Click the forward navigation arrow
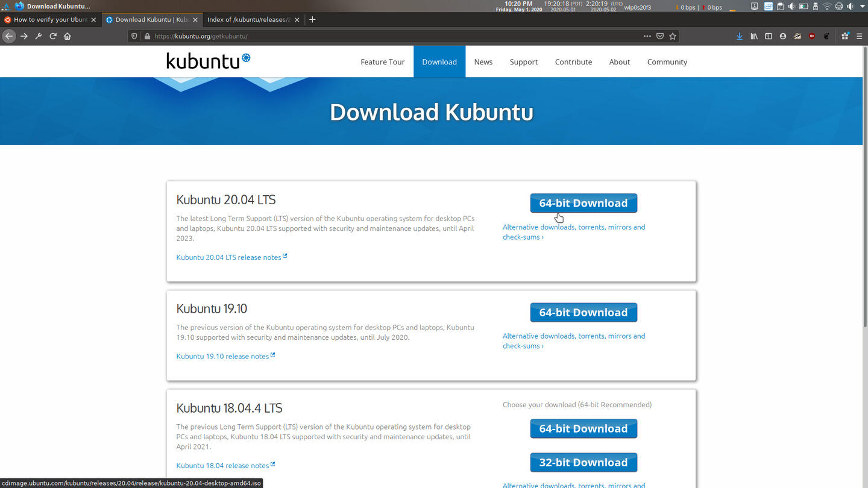 coord(24,36)
